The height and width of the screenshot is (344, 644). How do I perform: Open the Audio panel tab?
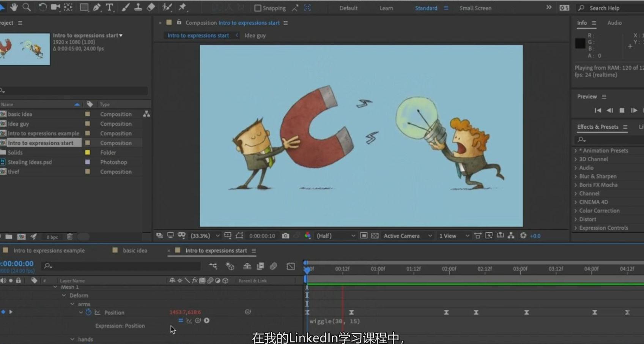(614, 23)
